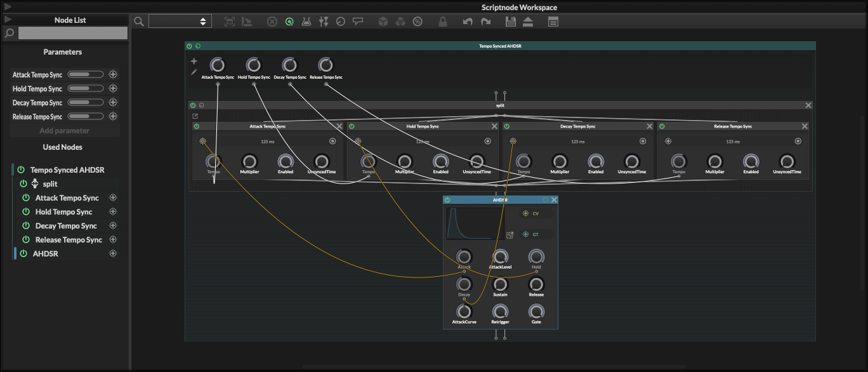Viewport: 868px width, 372px height.
Task: Collapse the Node List panel triangle
Action: point(8,20)
